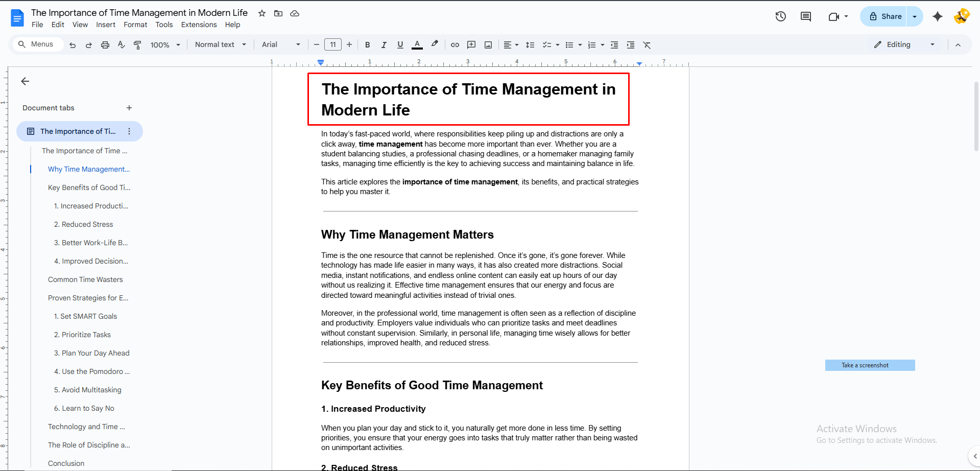This screenshot has height=471, width=980.
Task: Click the Insert link icon
Action: click(455, 45)
